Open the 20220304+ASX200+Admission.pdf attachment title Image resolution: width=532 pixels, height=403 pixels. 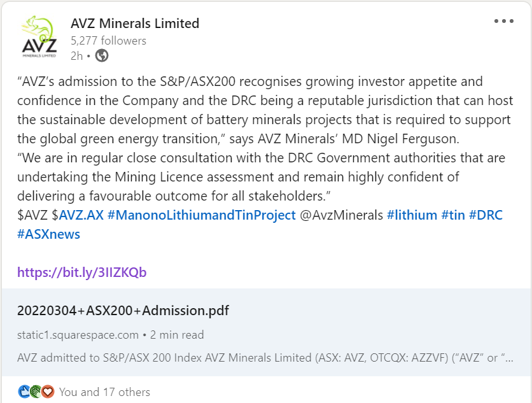point(123,311)
